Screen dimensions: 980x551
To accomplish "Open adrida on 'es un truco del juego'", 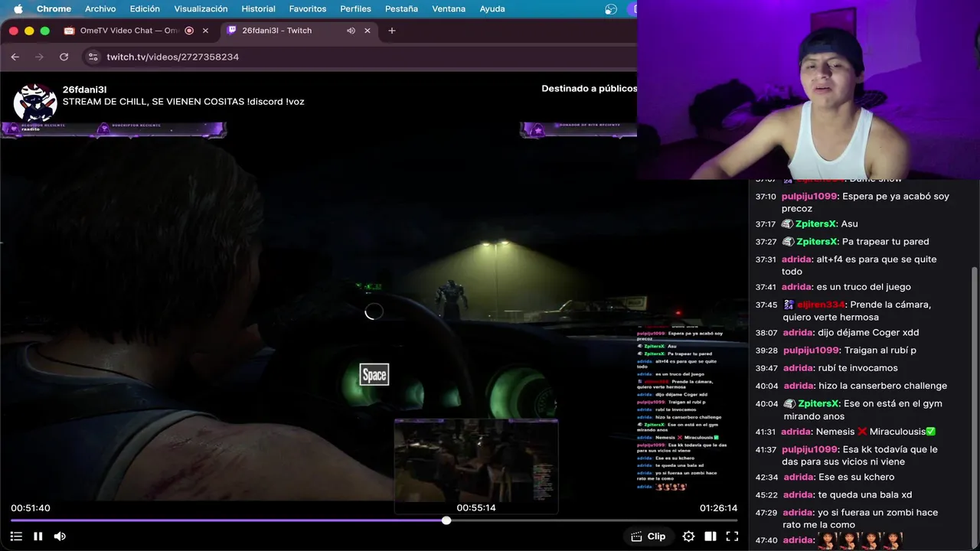I will click(796, 287).
